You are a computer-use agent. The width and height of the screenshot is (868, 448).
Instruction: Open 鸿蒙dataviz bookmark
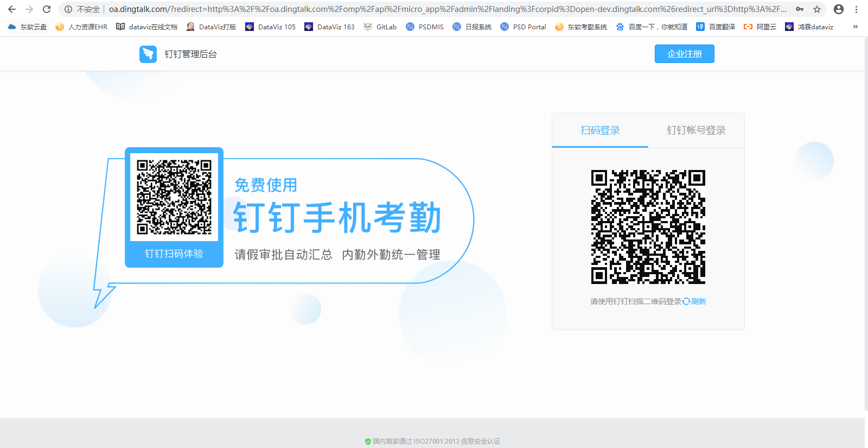[x=809, y=27]
